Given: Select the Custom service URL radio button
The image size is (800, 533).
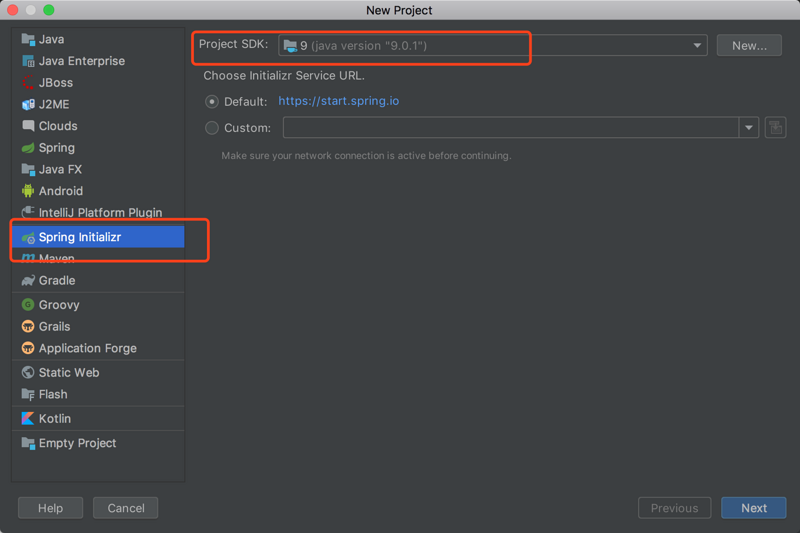Looking at the screenshot, I should click(212, 128).
